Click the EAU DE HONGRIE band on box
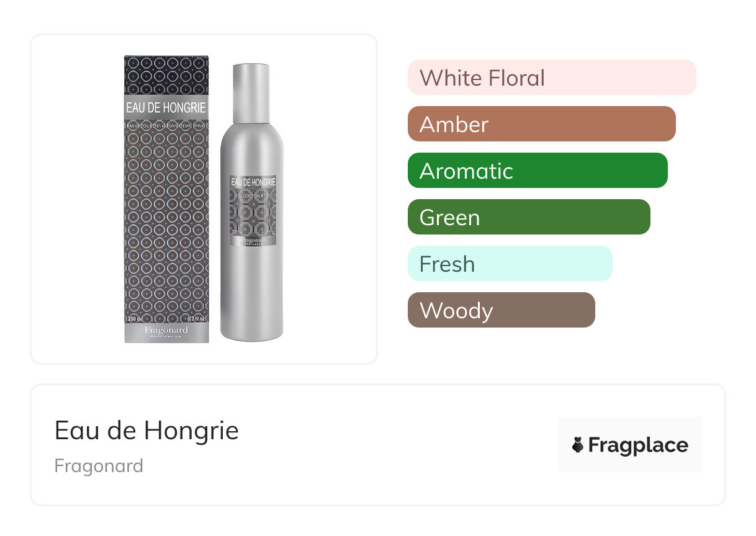The image size is (756, 536). coord(166,108)
